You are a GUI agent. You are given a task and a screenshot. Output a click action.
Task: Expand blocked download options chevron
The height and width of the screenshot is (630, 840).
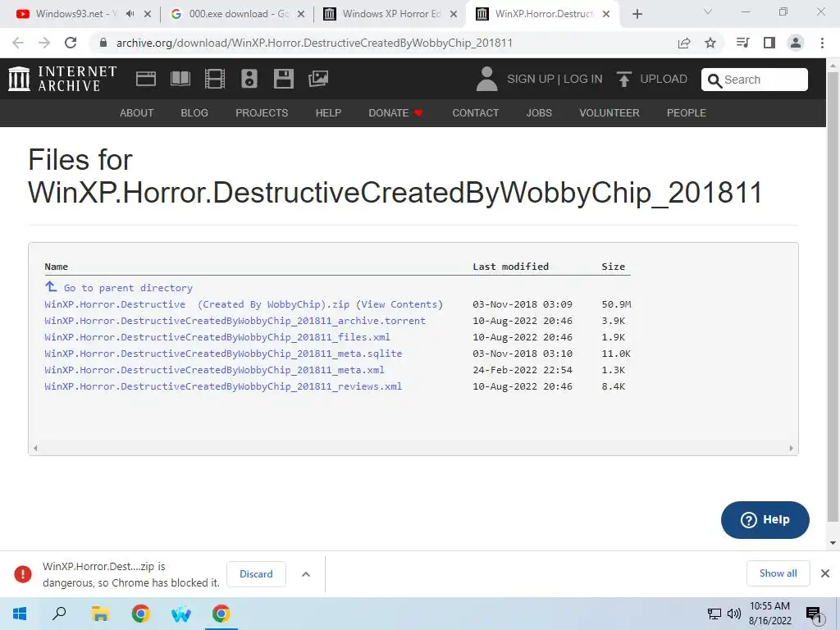306,574
